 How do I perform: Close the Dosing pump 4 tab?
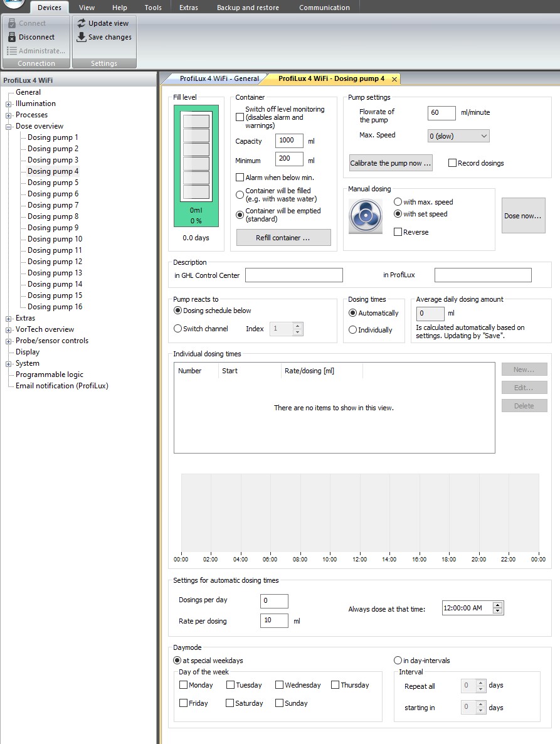pos(394,79)
